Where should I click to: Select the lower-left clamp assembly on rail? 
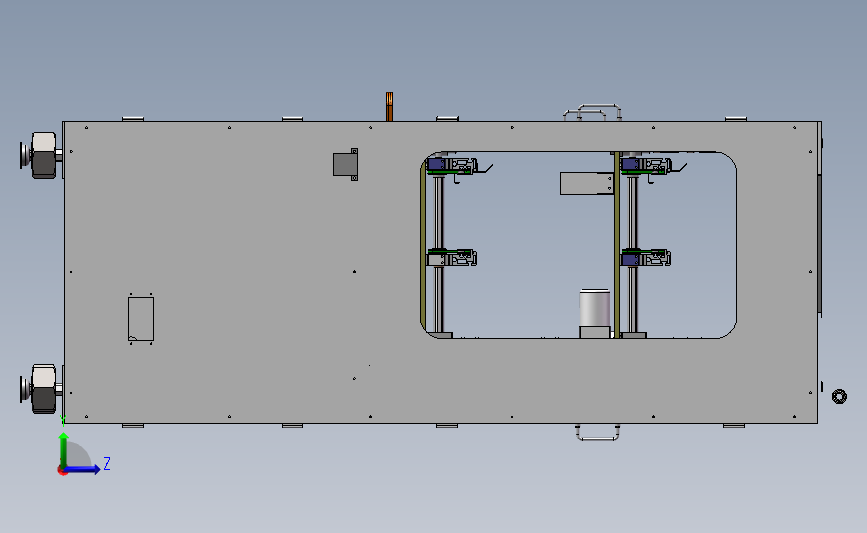point(452,258)
